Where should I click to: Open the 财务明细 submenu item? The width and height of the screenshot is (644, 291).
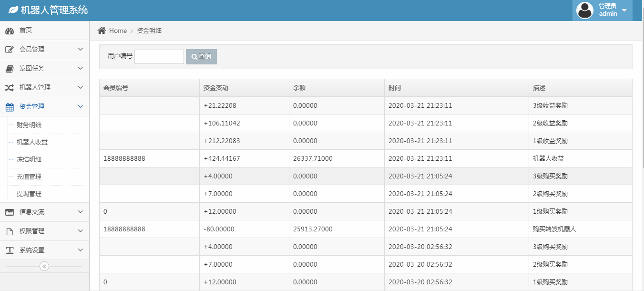[29, 125]
